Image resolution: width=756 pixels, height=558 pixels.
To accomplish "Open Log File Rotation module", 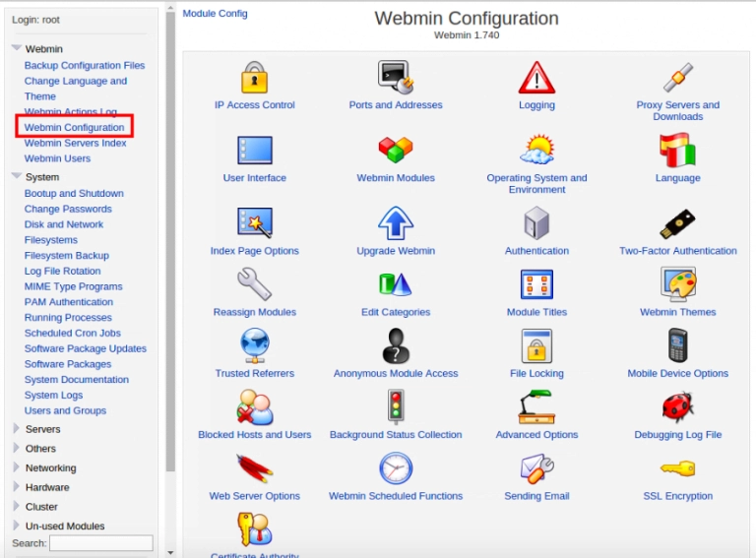I will pos(63,271).
